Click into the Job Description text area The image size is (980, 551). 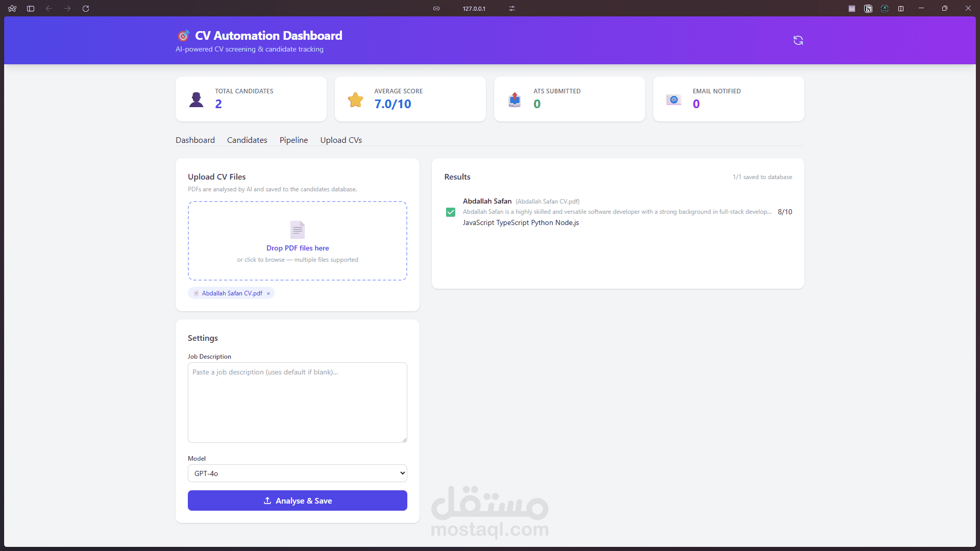(298, 403)
